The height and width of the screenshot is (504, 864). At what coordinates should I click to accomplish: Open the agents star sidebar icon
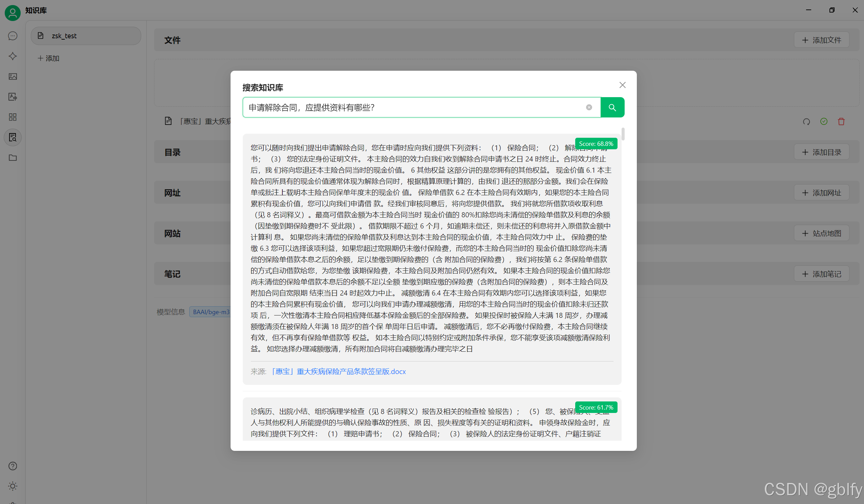click(13, 56)
